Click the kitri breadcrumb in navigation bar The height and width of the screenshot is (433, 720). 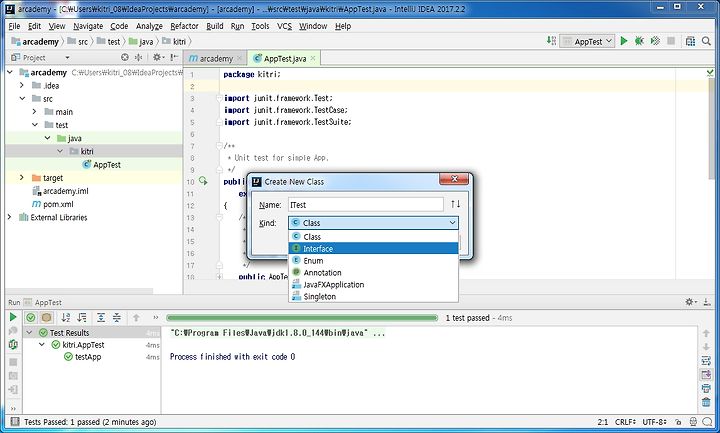click(174, 41)
